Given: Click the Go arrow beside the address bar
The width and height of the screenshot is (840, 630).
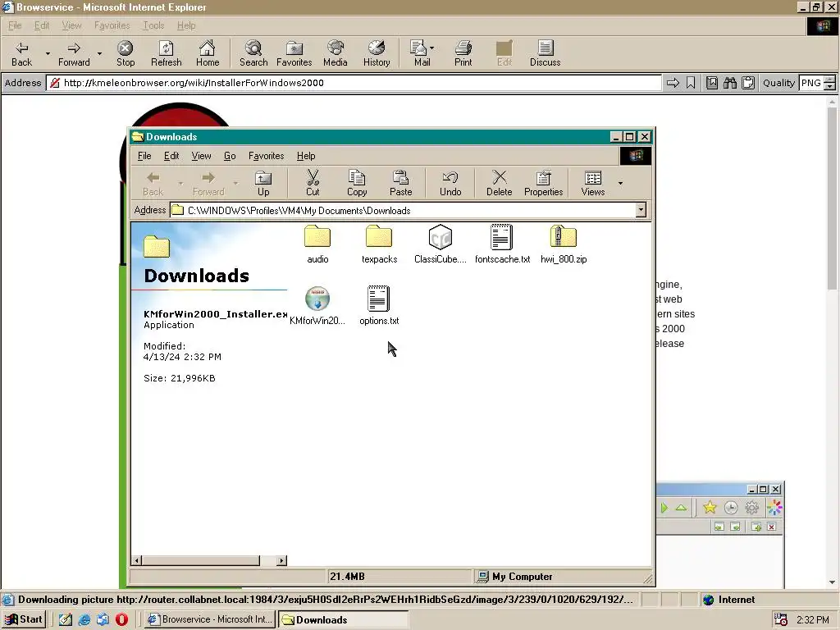Looking at the screenshot, I should click(x=673, y=83).
